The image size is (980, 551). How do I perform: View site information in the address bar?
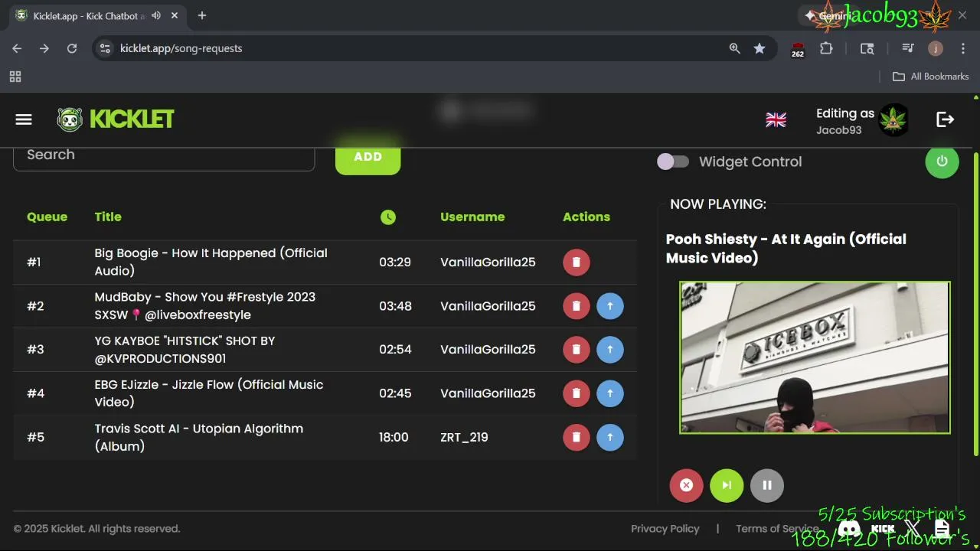pyautogui.click(x=106, y=48)
